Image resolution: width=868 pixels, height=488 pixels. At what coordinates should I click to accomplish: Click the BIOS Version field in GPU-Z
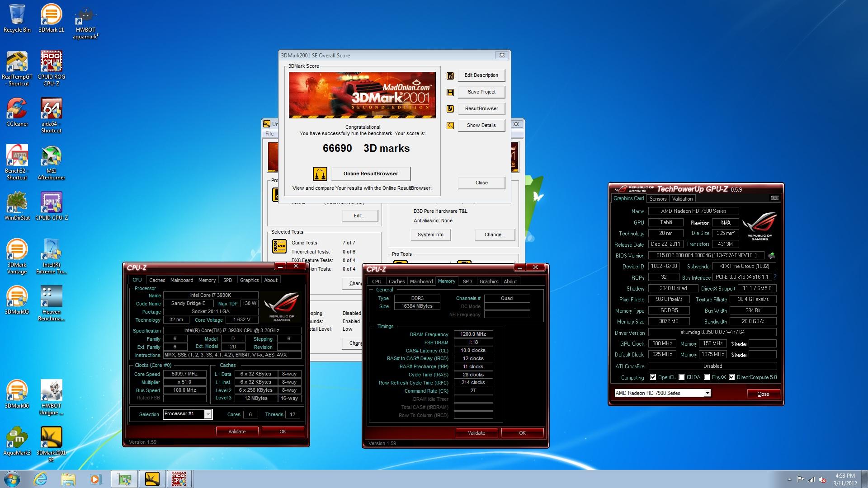point(706,255)
